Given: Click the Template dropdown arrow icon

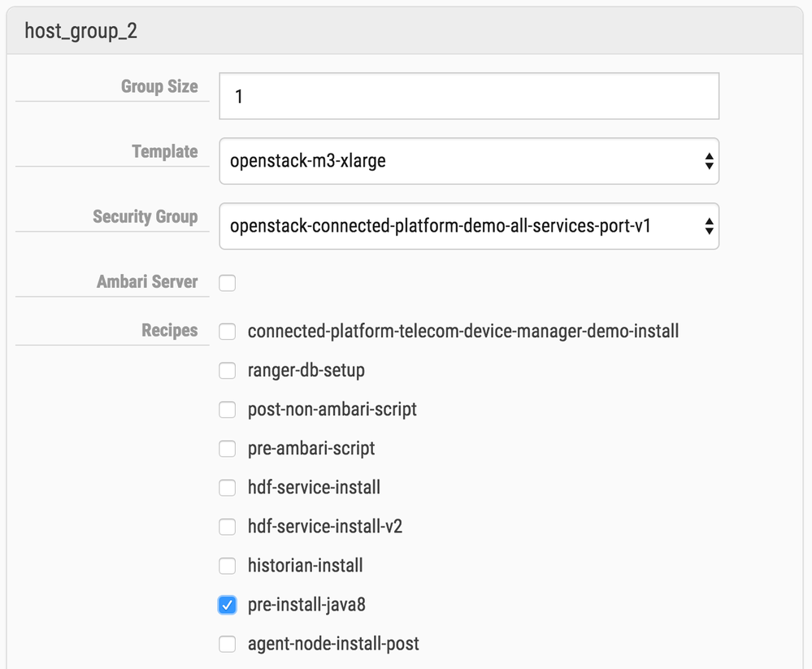Looking at the screenshot, I should pos(709,161).
